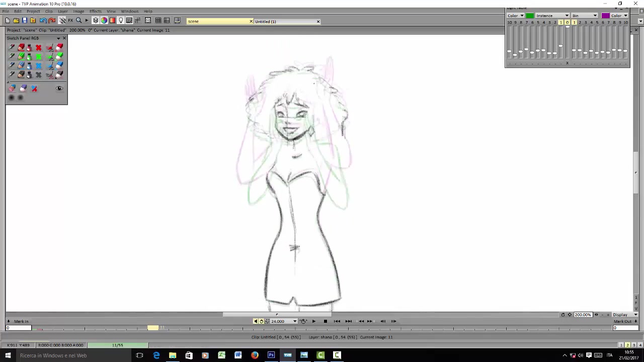Click the red gradient square toolbar icon
Screen dimensions: 644x362
click(112, 21)
